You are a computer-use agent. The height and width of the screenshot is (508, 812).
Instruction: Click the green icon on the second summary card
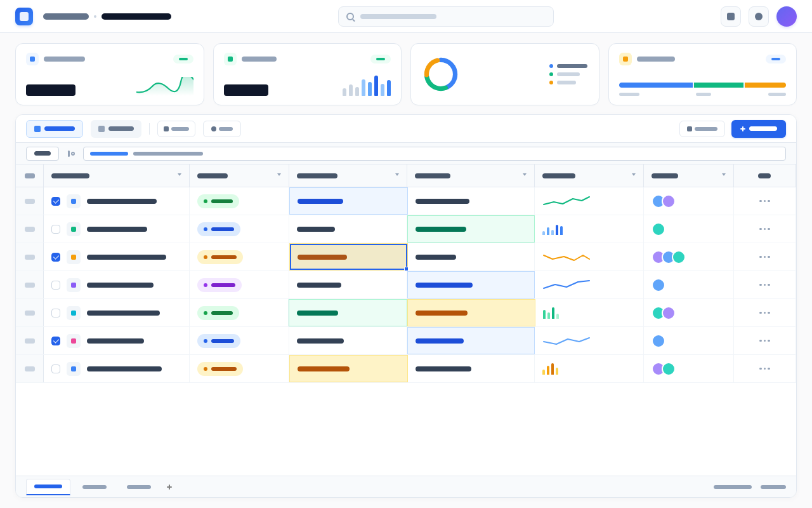click(x=230, y=59)
